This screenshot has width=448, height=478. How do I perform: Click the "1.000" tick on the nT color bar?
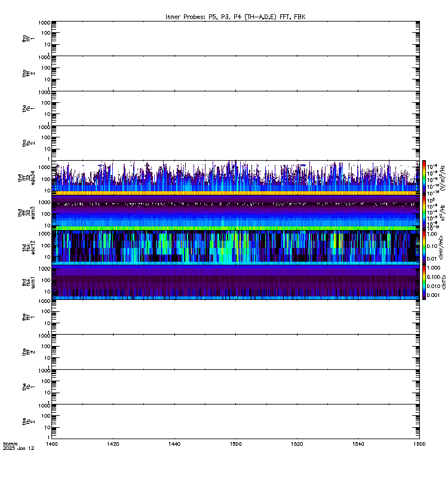pyautogui.click(x=434, y=268)
